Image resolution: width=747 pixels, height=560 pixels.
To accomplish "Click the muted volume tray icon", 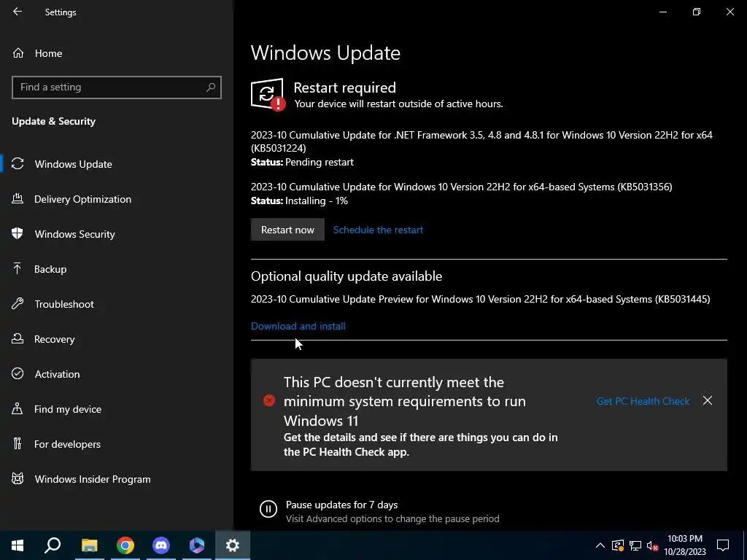I will (x=652, y=545).
